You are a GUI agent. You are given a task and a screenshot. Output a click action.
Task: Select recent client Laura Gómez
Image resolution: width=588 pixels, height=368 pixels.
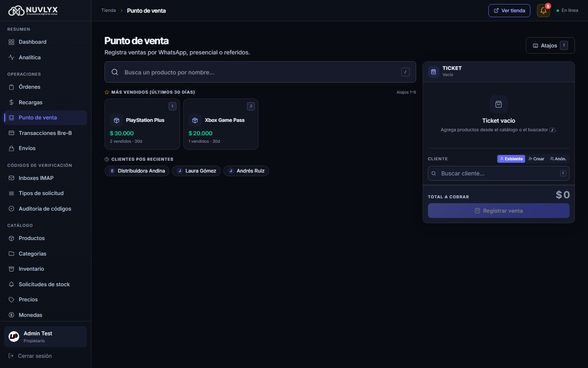pyautogui.click(x=196, y=171)
